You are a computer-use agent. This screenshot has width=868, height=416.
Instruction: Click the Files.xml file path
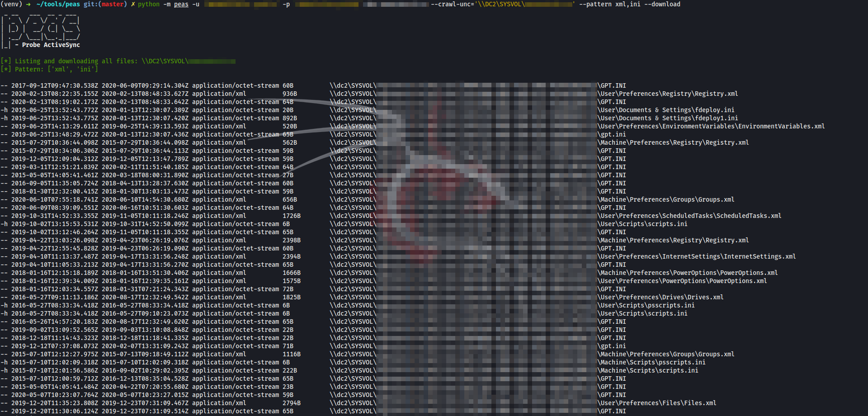click(x=657, y=403)
